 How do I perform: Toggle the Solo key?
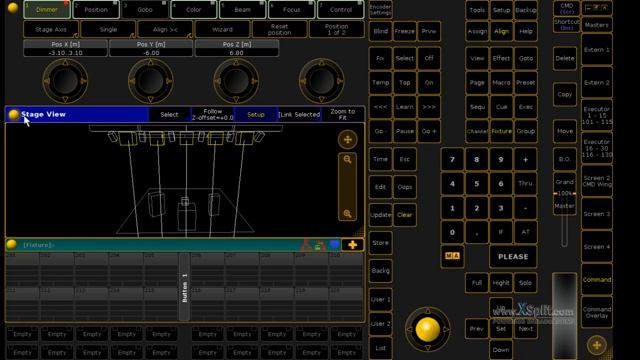pos(525,283)
